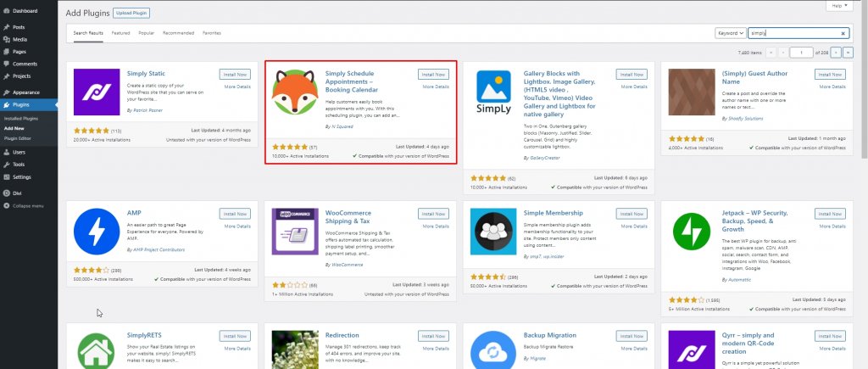Viewport: 868px width, 369px height.
Task: Click the Upload Plugin button
Action: (x=131, y=13)
